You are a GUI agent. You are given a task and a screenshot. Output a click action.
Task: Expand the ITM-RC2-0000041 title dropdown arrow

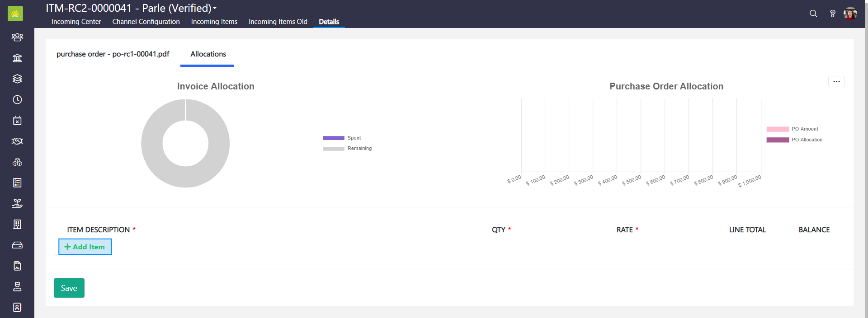pos(215,8)
